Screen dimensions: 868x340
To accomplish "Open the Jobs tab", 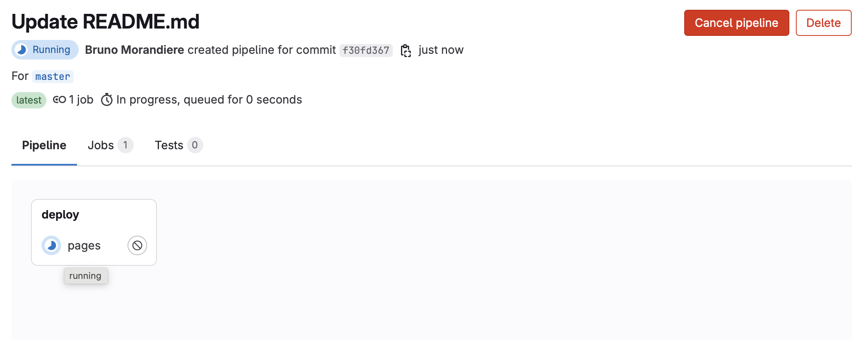I will pyautogui.click(x=101, y=146).
